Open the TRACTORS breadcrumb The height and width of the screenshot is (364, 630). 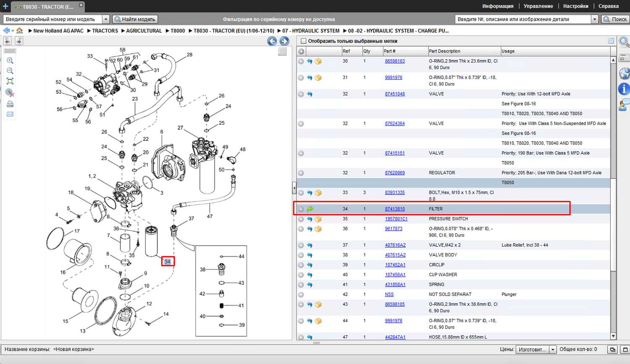point(105,31)
